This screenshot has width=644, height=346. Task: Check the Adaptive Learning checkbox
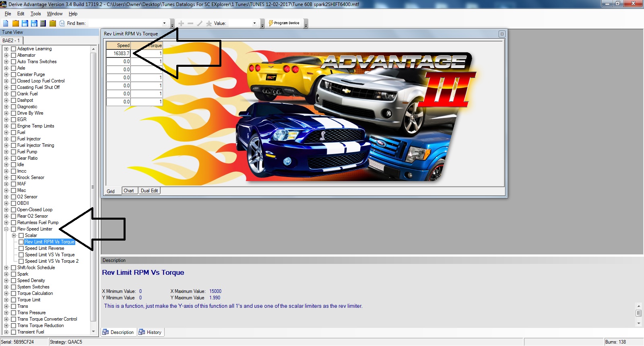pos(13,49)
